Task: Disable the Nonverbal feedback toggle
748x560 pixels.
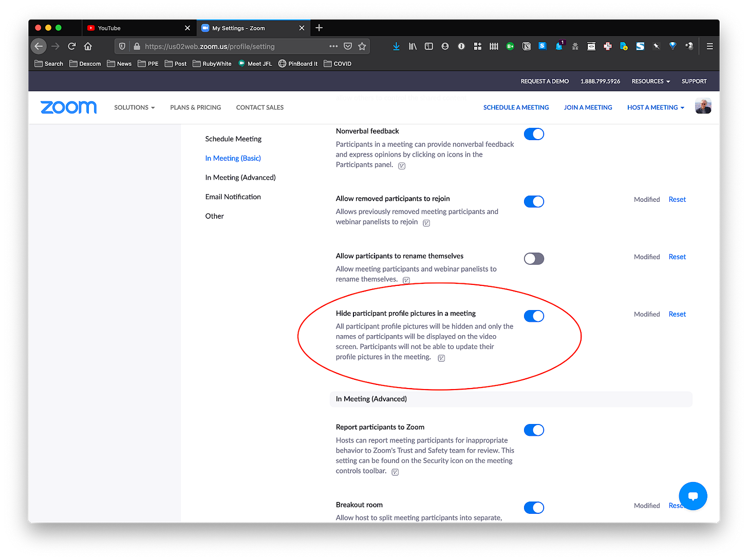Action: pos(534,134)
